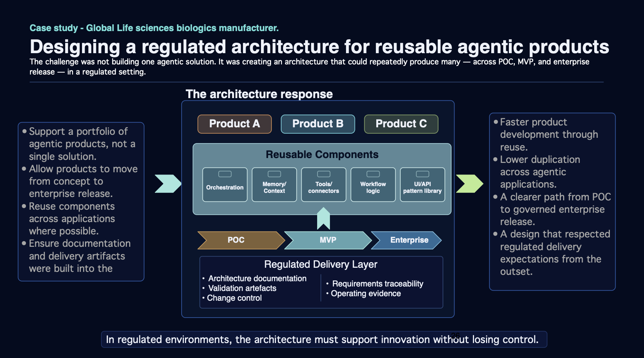Select the MVP stage arrow
The width and height of the screenshot is (644, 358).
[x=328, y=240]
